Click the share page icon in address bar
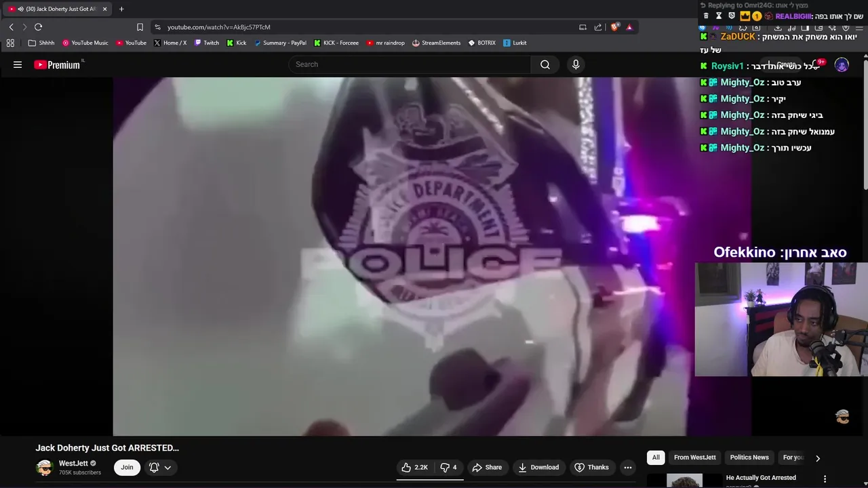 point(598,27)
